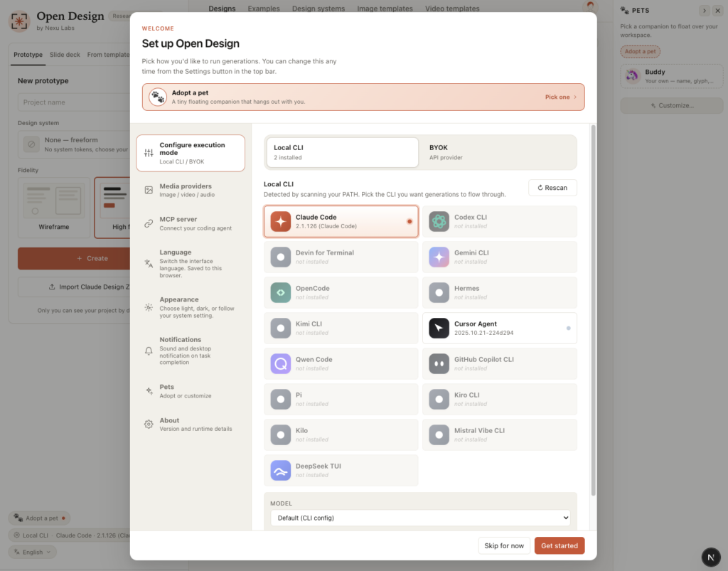Screen dimensions: 728x571
Task: Click the Import Claude Design button
Action: point(74,287)
